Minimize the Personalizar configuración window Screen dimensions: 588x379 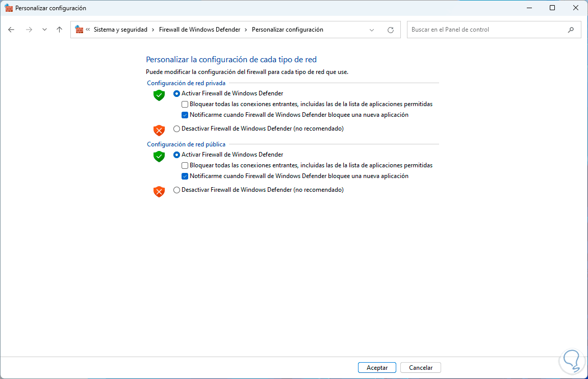click(x=529, y=8)
